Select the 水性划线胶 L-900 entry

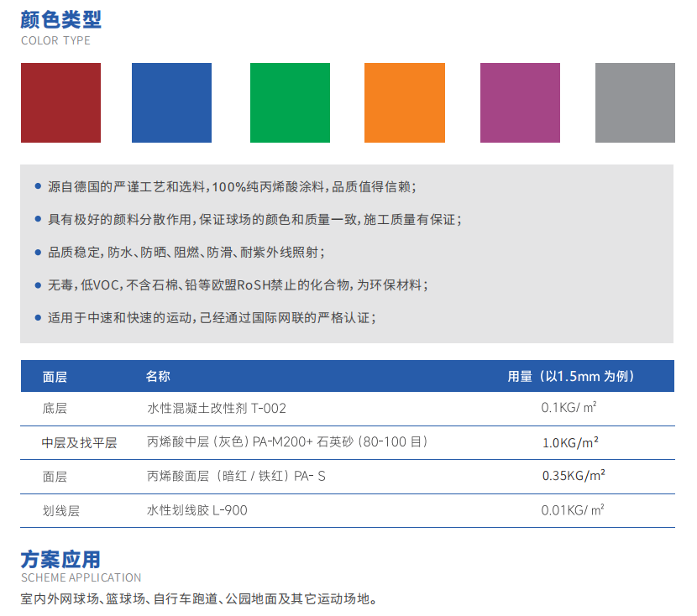[197, 509]
